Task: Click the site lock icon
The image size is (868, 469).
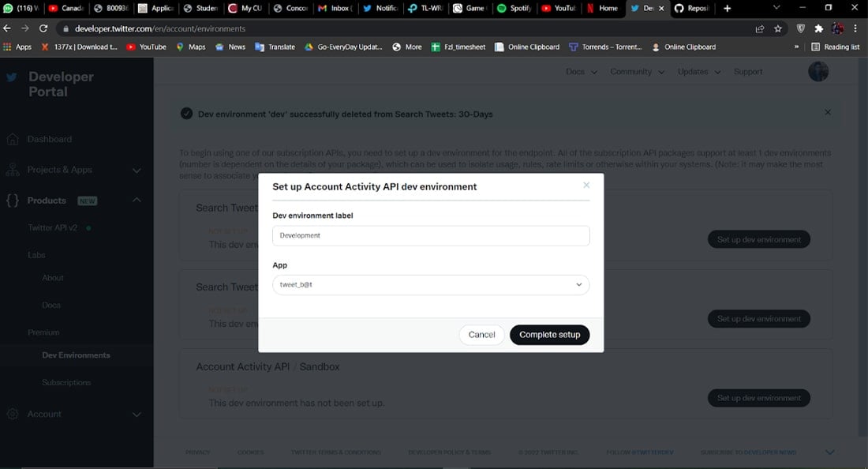Action: click(65, 28)
